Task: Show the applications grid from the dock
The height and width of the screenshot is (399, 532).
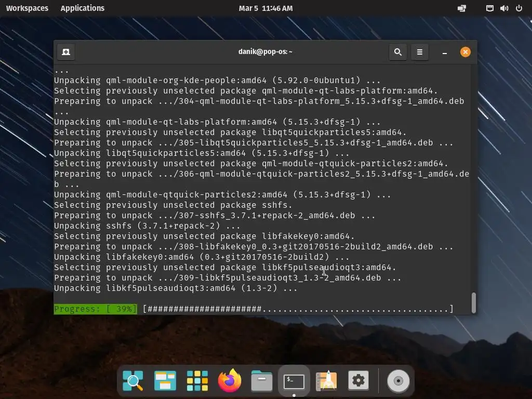Action: [x=197, y=381]
